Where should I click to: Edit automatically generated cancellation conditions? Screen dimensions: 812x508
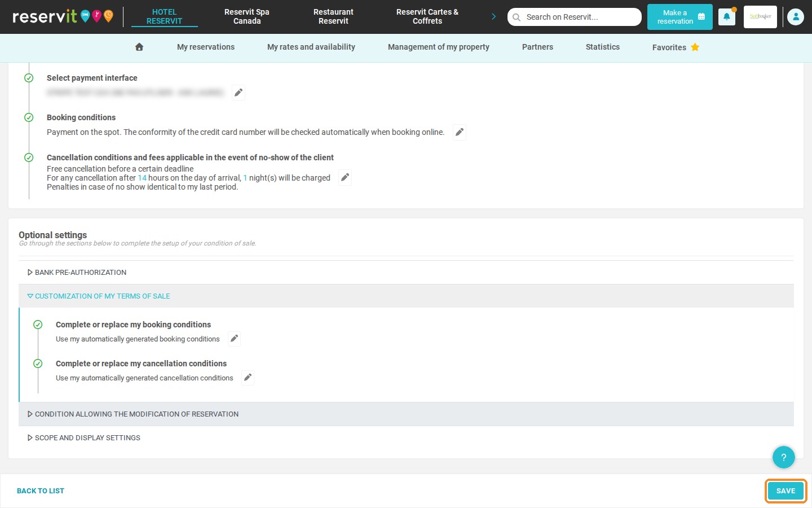(248, 378)
